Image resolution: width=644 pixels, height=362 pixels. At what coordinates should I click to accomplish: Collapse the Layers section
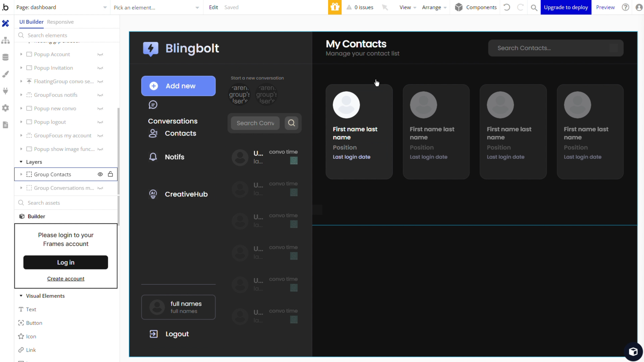[21, 162]
